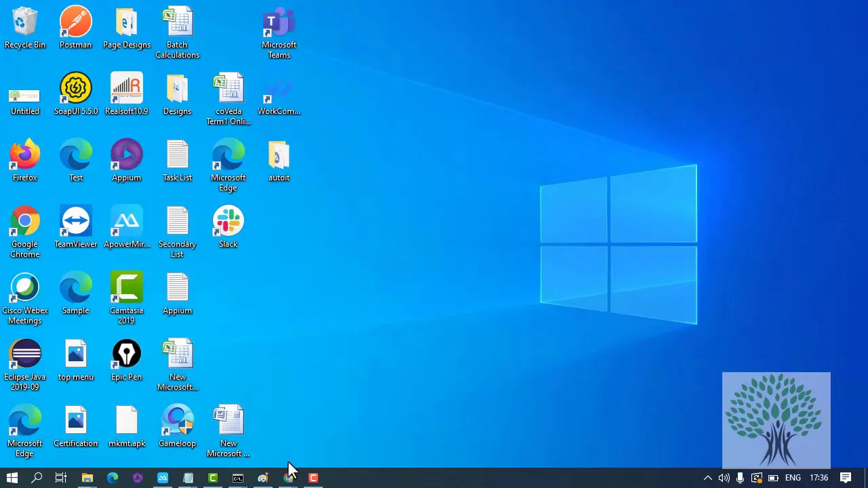The width and height of the screenshot is (868, 488).
Task: Select the autoit folder
Action: tap(279, 161)
